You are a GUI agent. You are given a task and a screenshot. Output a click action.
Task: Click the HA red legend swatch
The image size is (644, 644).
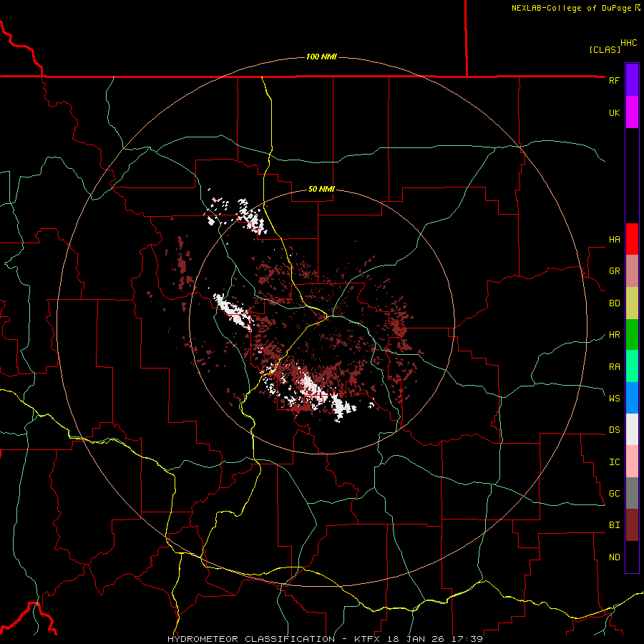tap(632, 239)
